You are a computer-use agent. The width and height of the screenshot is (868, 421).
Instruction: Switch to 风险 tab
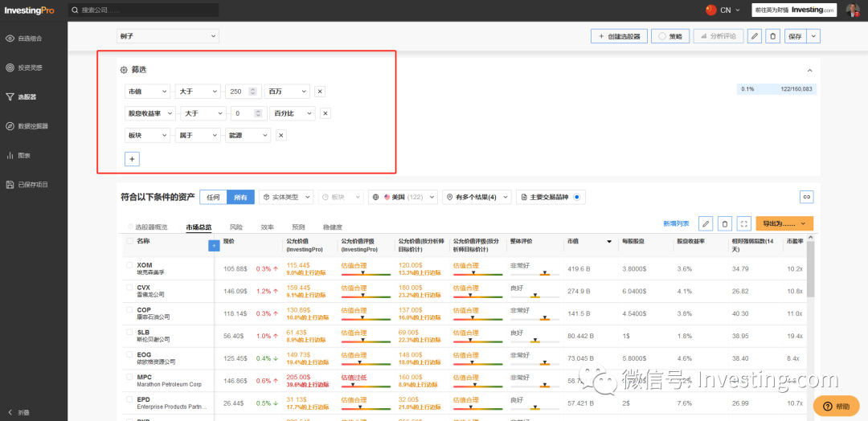tap(235, 227)
